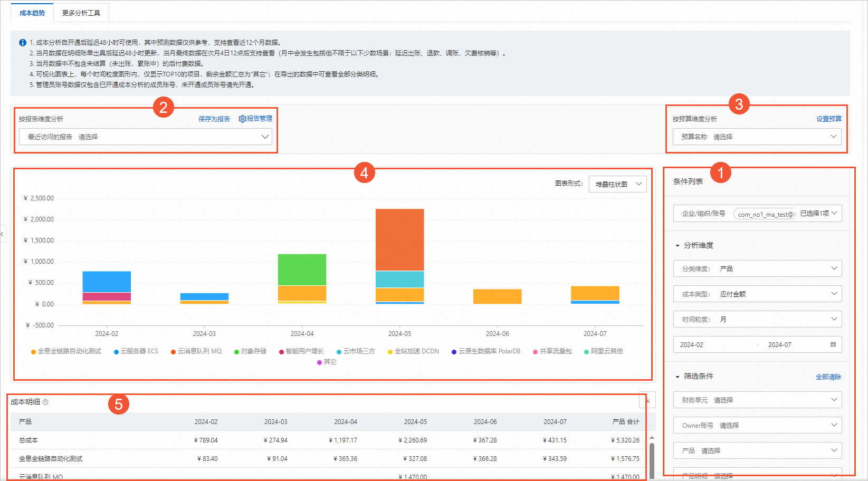Toggle 智能用户增长 legend item
Screen dimensions: 868x481
pos(301,351)
